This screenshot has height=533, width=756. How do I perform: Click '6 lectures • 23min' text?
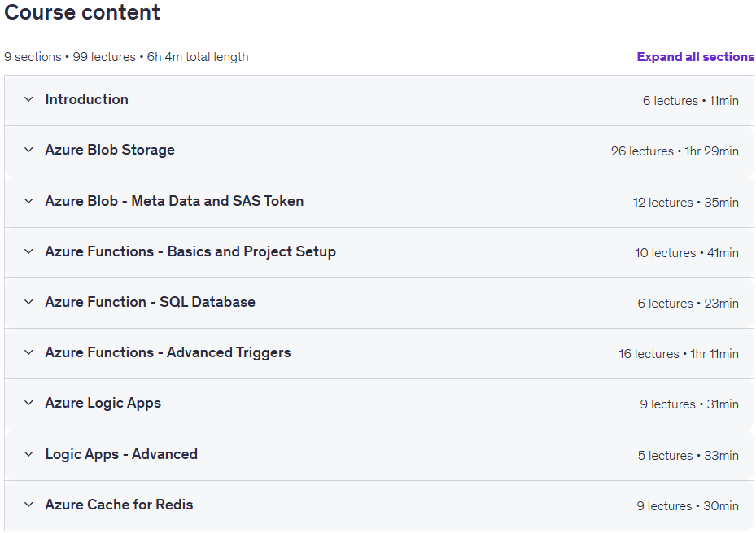tap(688, 304)
